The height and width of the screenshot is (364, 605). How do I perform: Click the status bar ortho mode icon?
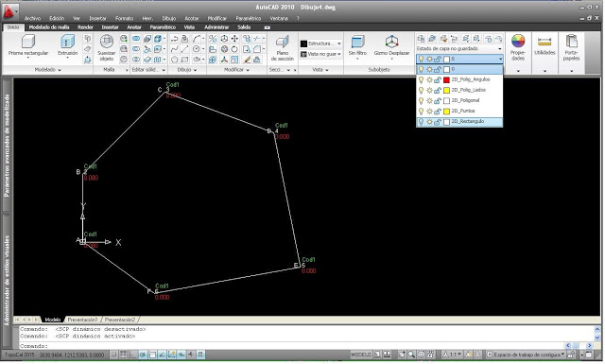(x=133, y=355)
